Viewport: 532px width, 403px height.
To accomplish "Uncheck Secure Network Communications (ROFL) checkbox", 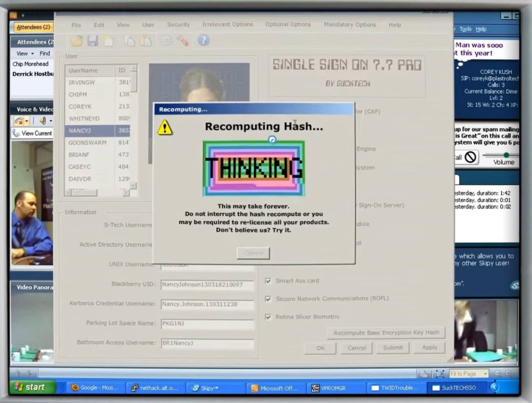I will click(x=268, y=299).
